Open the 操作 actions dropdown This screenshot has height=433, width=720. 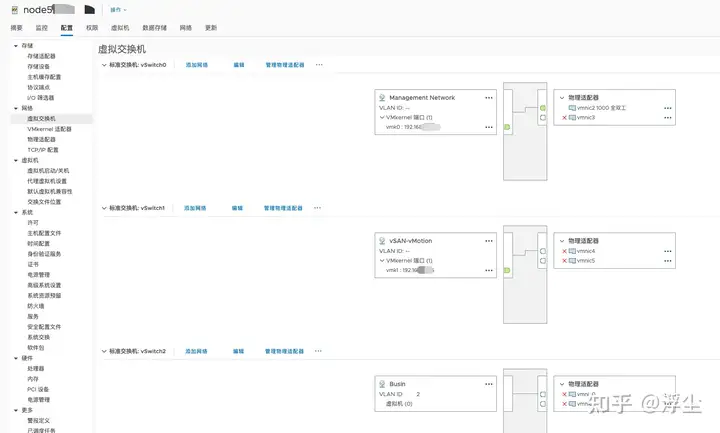pos(118,10)
